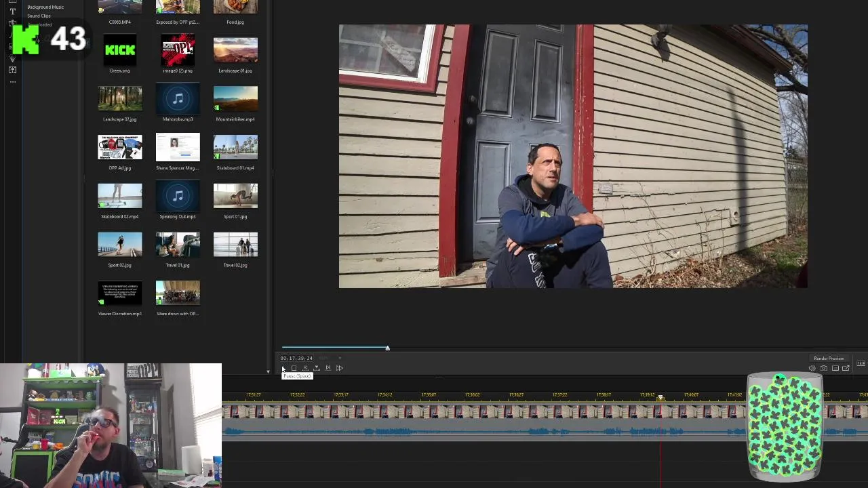Click the Render Preview button
This screenshot has width=868, height=488.
click(x=829, y=359)
